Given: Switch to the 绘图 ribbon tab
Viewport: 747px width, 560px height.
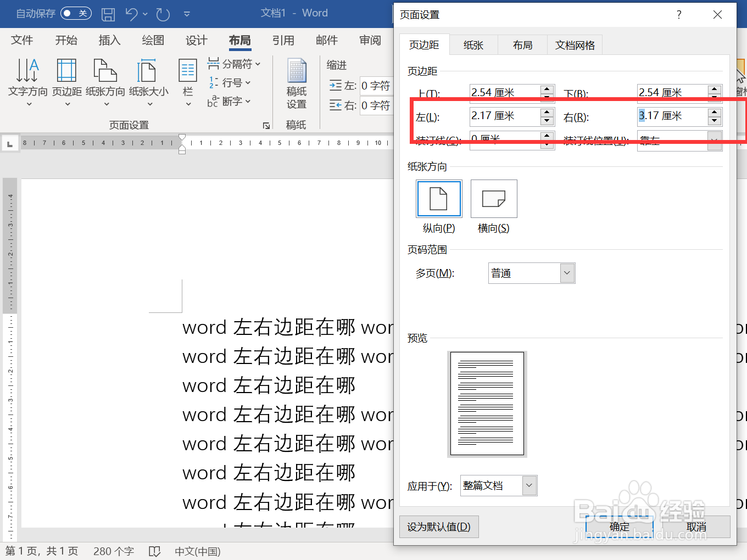Looking at the screenshot, I should (153, 40).
